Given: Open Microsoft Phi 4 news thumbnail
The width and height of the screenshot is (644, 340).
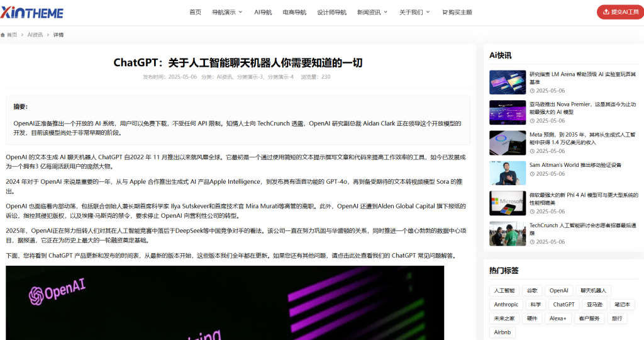Looking at the screenshot, I should click(508, 203).
